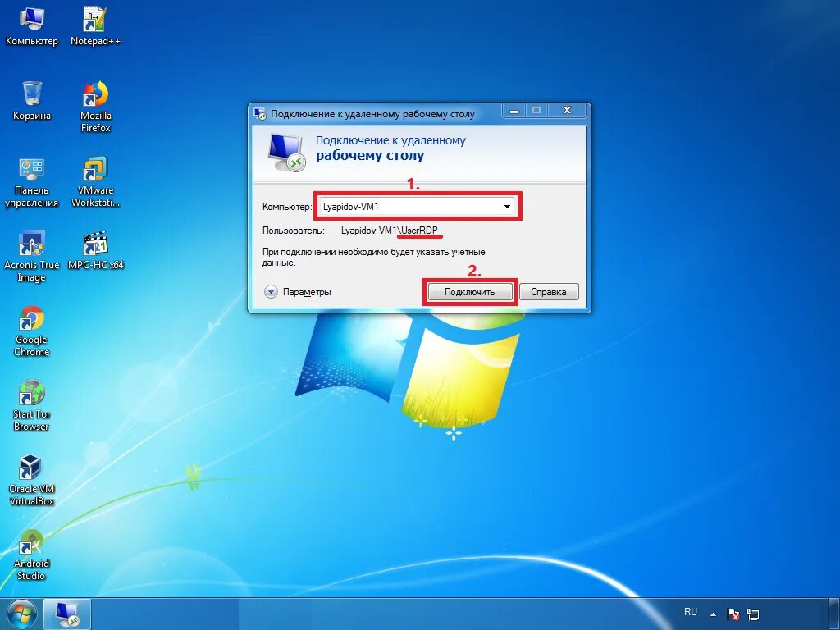The image size is (840, 630).
Task: Click the dialog title bar text
Action: pyautogui.click(x=372, y=114)
